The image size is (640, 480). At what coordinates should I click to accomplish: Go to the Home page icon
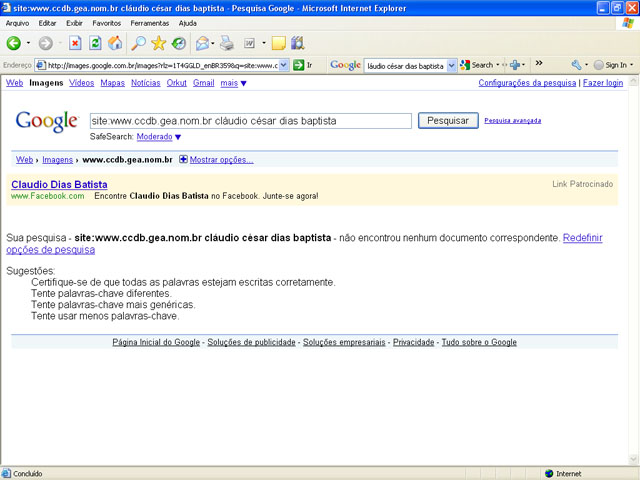pos(115,43)
